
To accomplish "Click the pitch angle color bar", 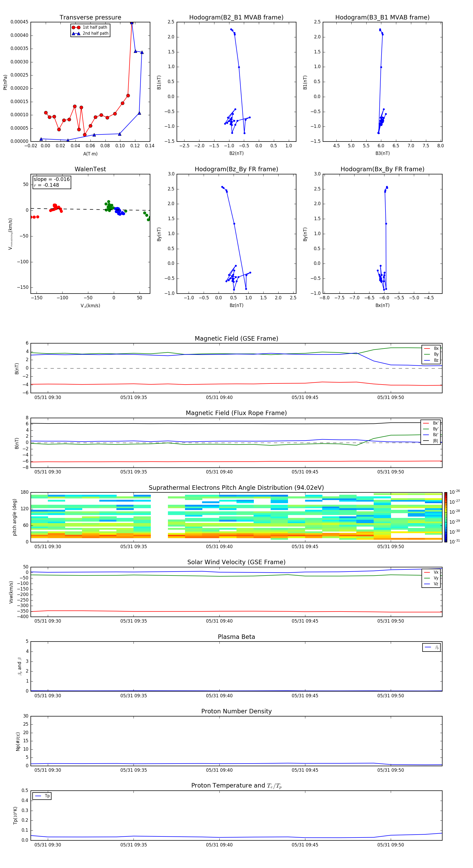I will coord(446,517).
